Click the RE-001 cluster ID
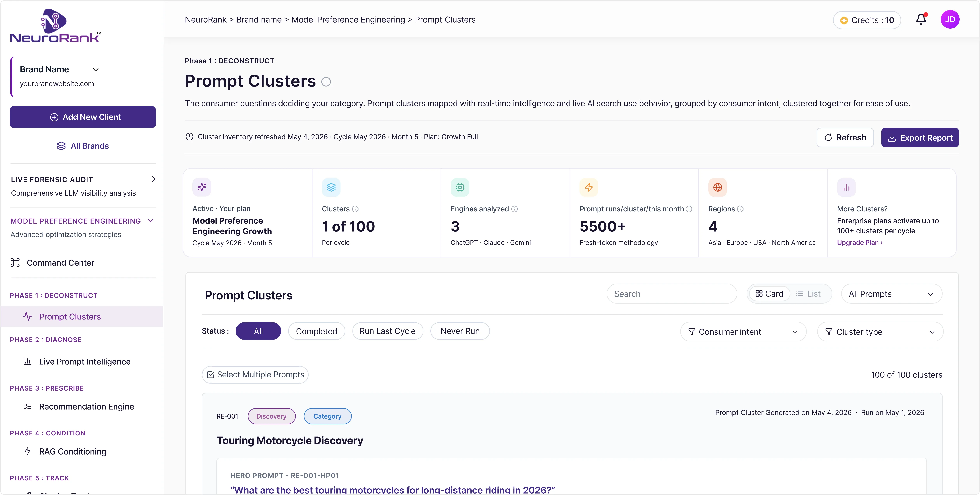This screenshot has height=495, width=980. tap(227, 416)
